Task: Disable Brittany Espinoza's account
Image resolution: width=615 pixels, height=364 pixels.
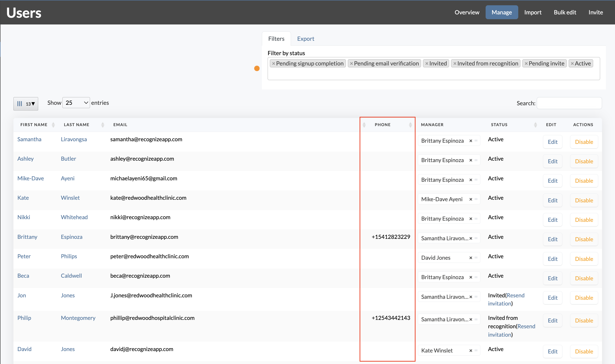Action: [584, 239]
